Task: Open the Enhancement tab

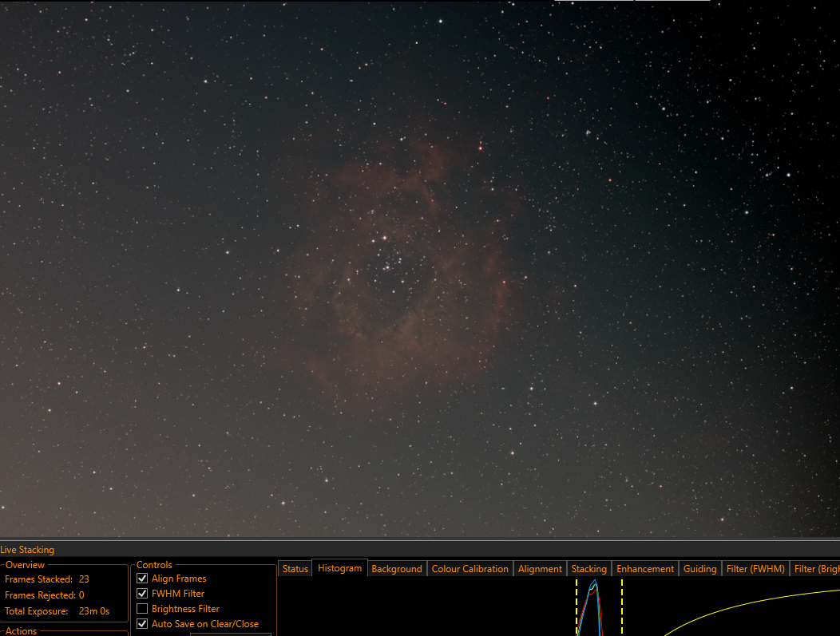Action: (645, 568)
